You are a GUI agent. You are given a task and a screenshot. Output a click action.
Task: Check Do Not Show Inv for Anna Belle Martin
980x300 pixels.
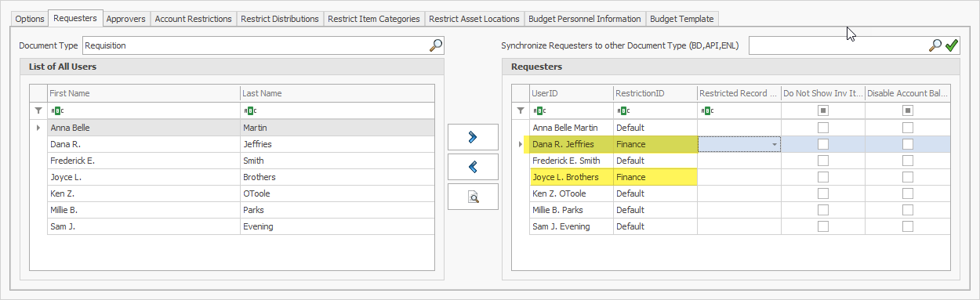[823, 127]
